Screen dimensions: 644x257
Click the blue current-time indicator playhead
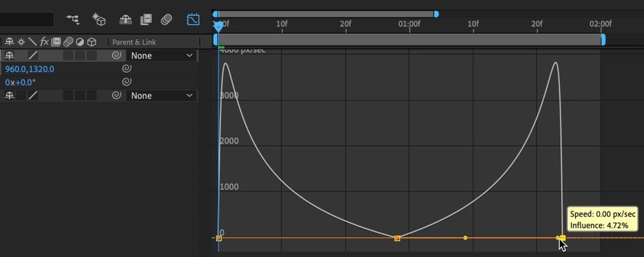pyautogui.click(x=218, y=27)
